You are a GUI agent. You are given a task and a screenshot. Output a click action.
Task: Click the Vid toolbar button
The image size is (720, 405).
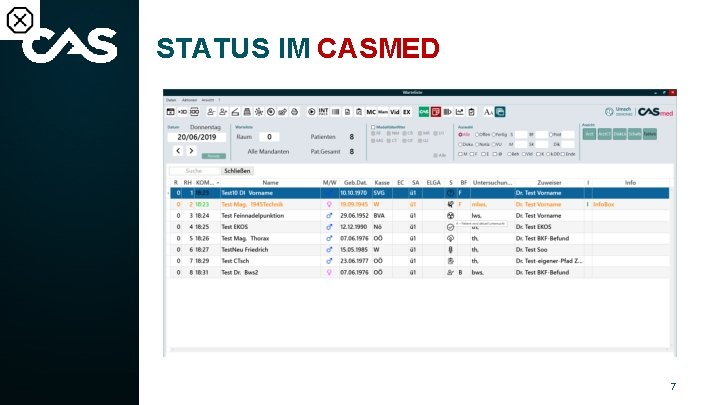[395, 112]
